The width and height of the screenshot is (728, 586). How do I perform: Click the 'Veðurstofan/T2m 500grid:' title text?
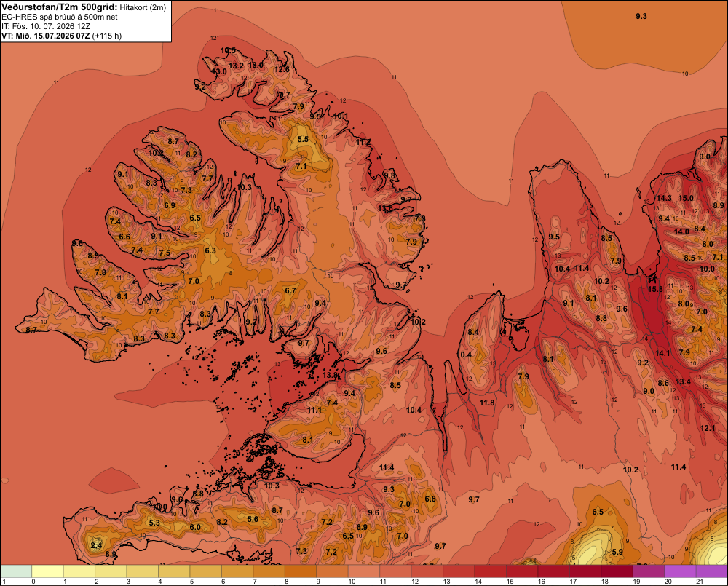[60, 7]
